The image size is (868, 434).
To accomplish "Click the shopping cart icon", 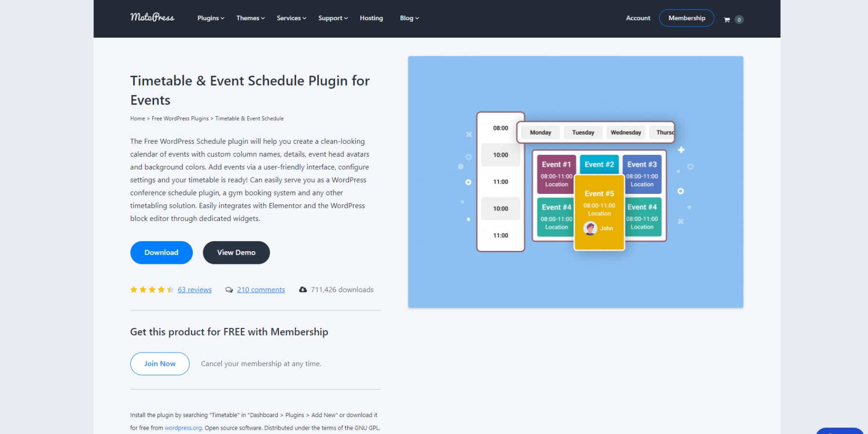I will point(727,19).
